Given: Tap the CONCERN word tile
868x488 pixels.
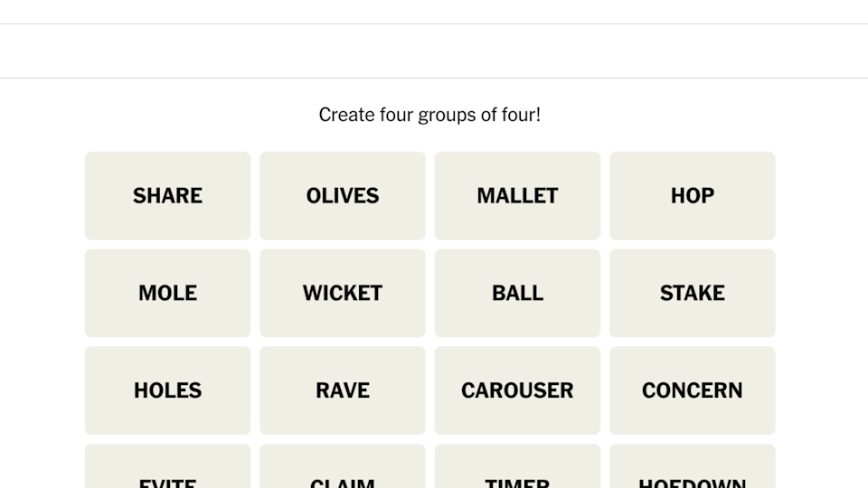Looking at the screenshot, I should 693,390.
